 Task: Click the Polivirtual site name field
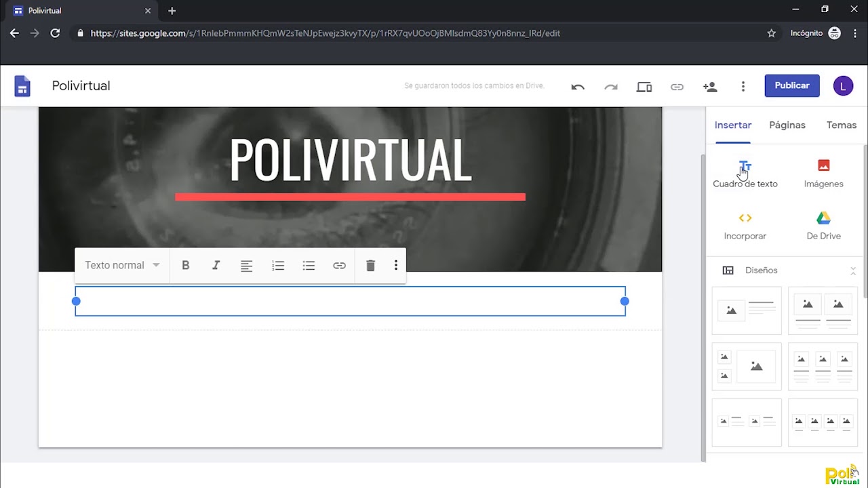click(81, 86)
